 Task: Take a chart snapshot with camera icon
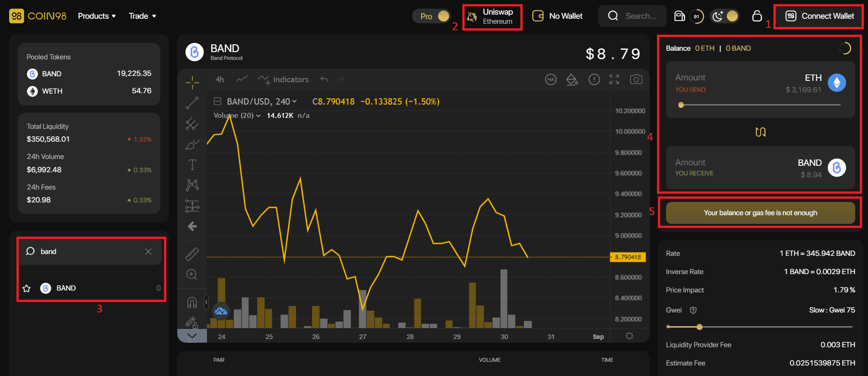coord(636,79)
